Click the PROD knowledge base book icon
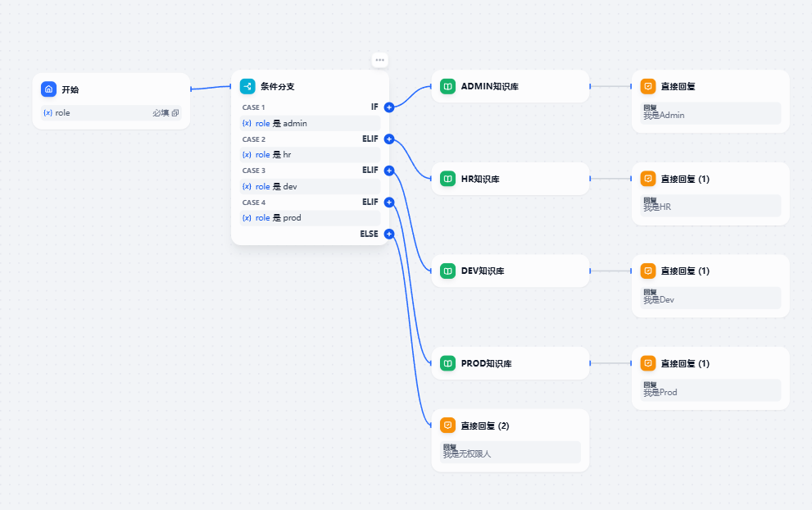Viewport: 812px width, 510px height. (x=447, y=362)
